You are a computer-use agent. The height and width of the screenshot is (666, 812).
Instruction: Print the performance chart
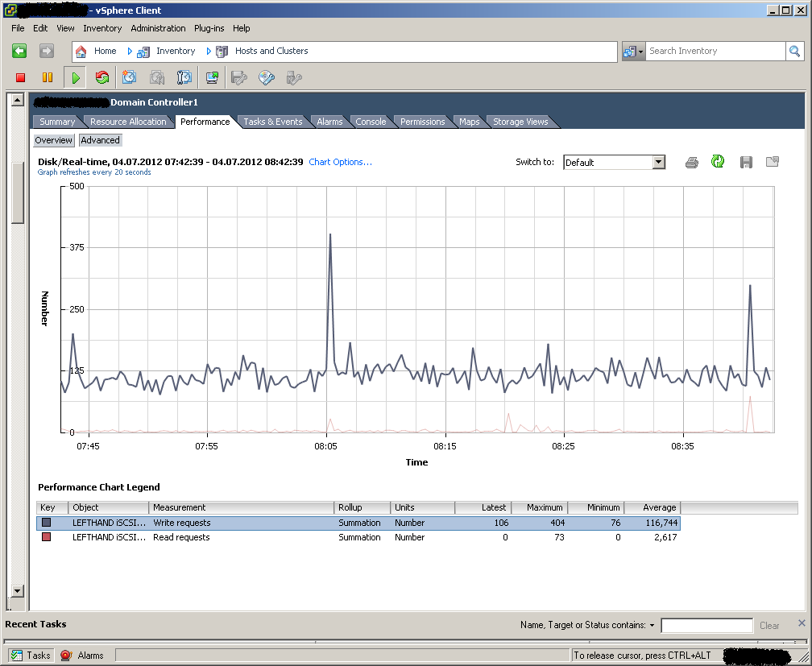click(x=691, y=163)
